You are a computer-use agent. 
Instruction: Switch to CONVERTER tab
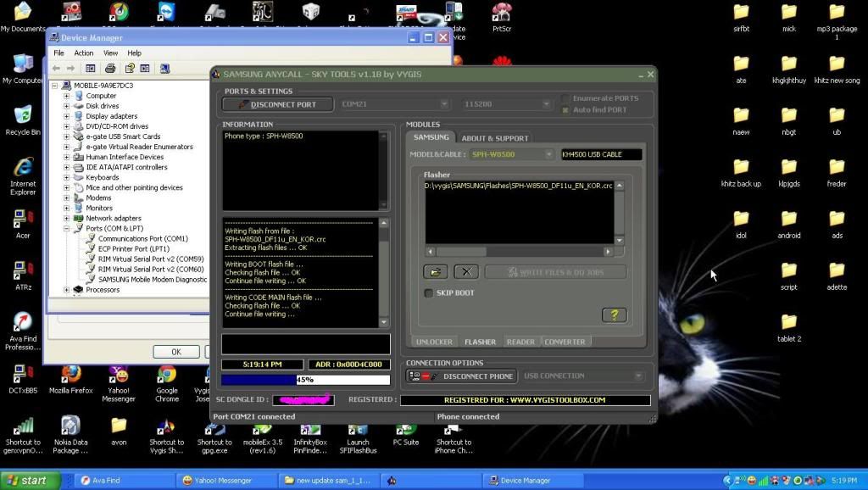coord(565,342)
